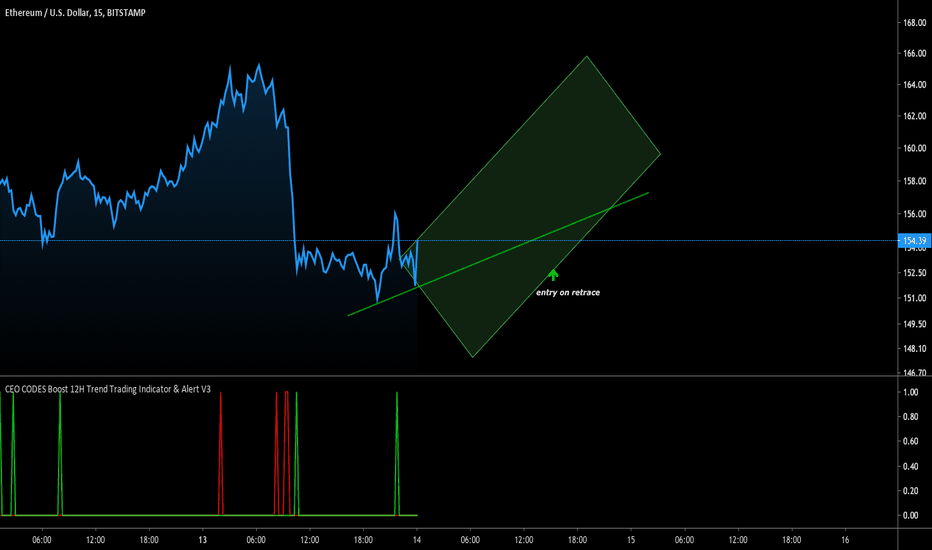
Task: Click the indicator scale value 1.00
Action: (911, 392)
